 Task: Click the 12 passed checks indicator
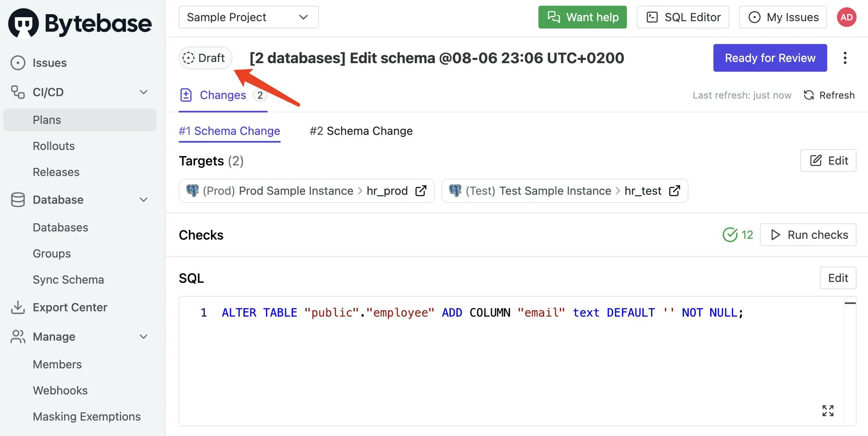[737, 235]
